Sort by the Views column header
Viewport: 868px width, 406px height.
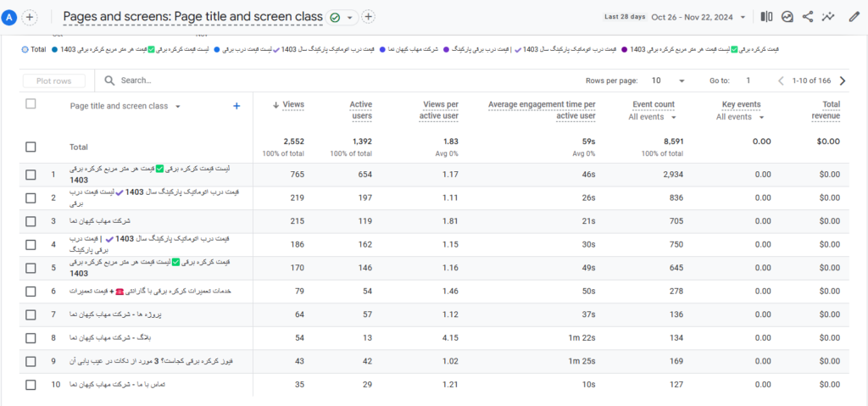[x=288, y=105]
